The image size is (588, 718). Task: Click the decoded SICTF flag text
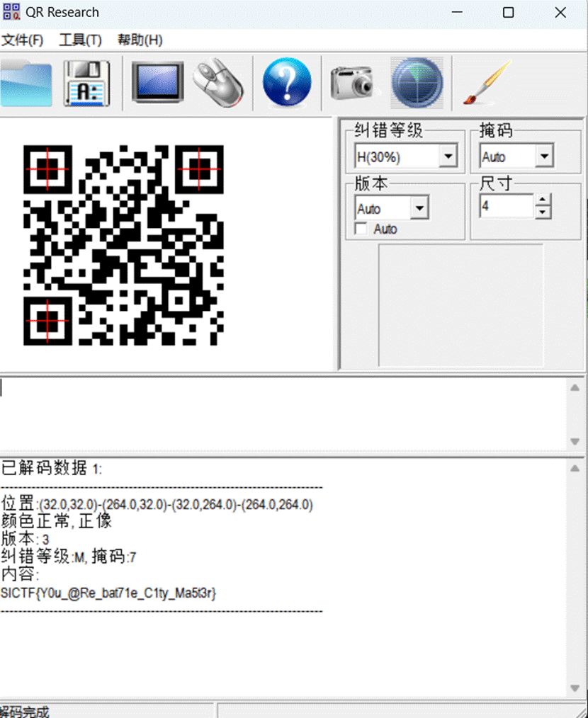(108, 593)
